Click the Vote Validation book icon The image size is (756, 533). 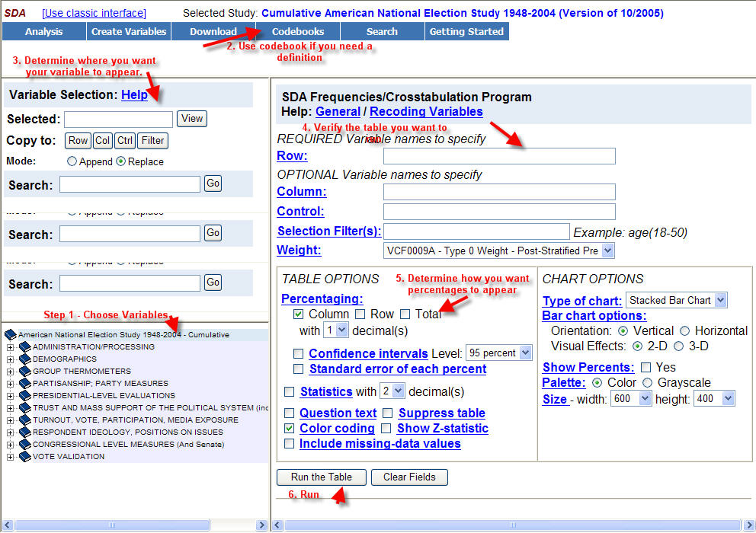(24, 457)
